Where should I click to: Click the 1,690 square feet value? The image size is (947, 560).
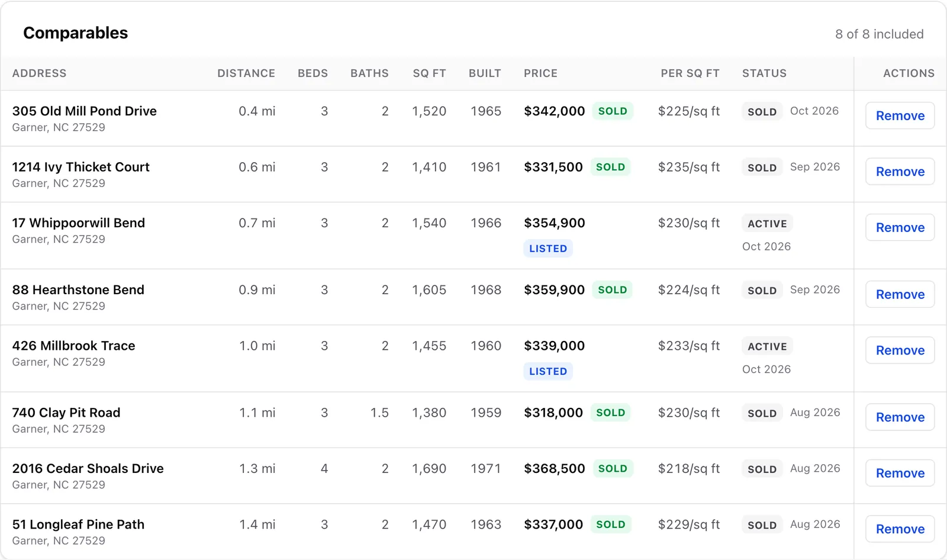(x=429, y=468)
